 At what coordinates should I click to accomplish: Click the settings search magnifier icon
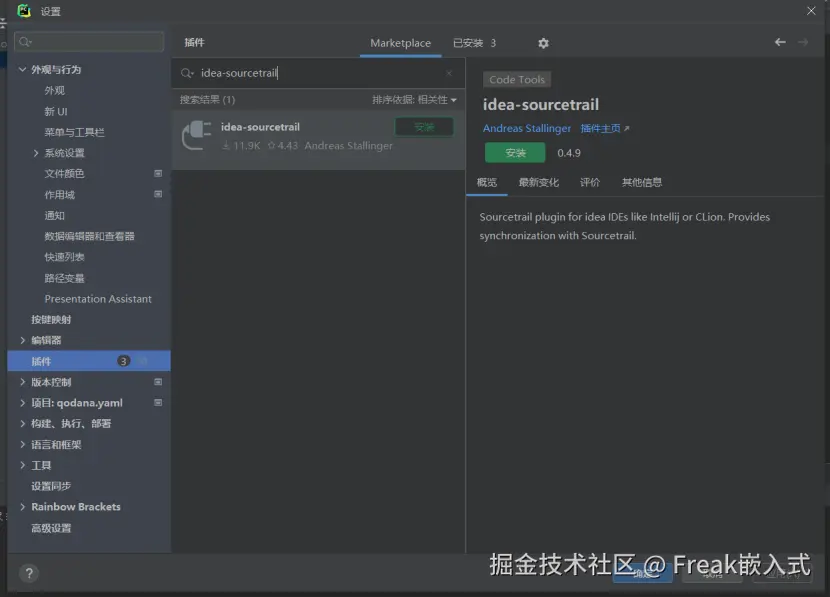25,41
